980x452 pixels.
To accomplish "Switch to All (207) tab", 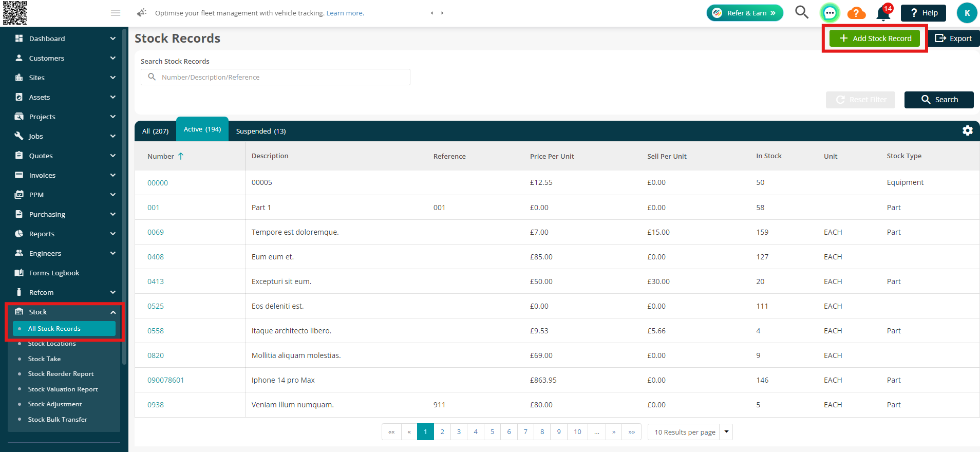I will tap(155, 131).
